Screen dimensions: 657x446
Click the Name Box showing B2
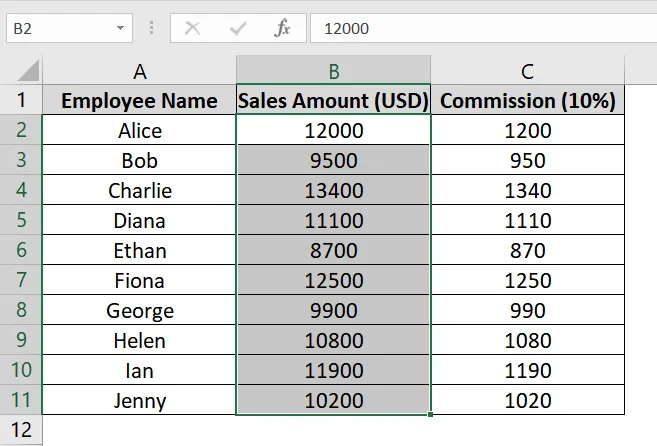point(69,28)
